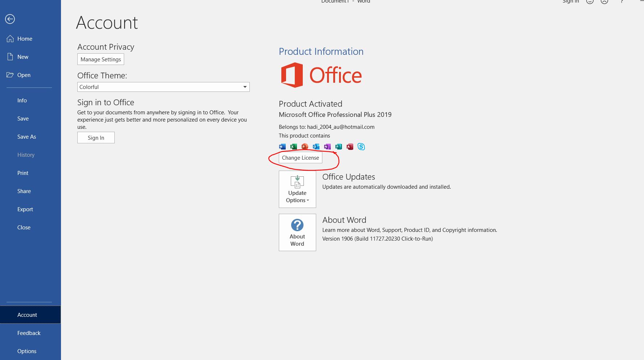Click the Product Information heading
This screenshot has width=644, height=360.
321,52
